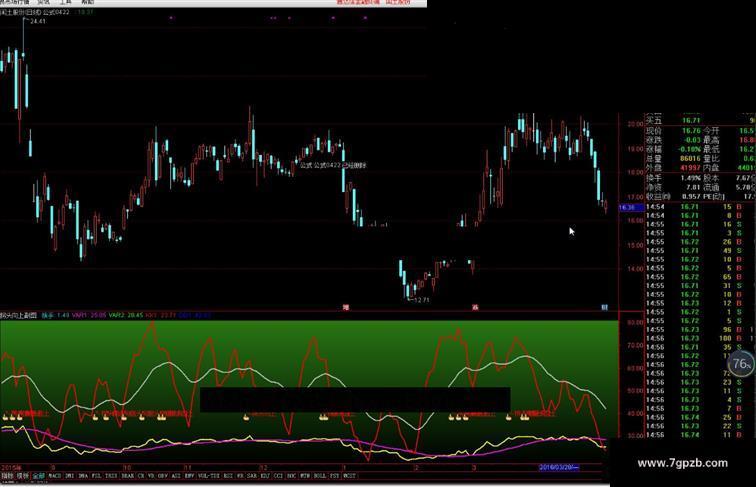Select the CCI indicator
The width and height of the screenshot is (756, 487).
(278, 476)
